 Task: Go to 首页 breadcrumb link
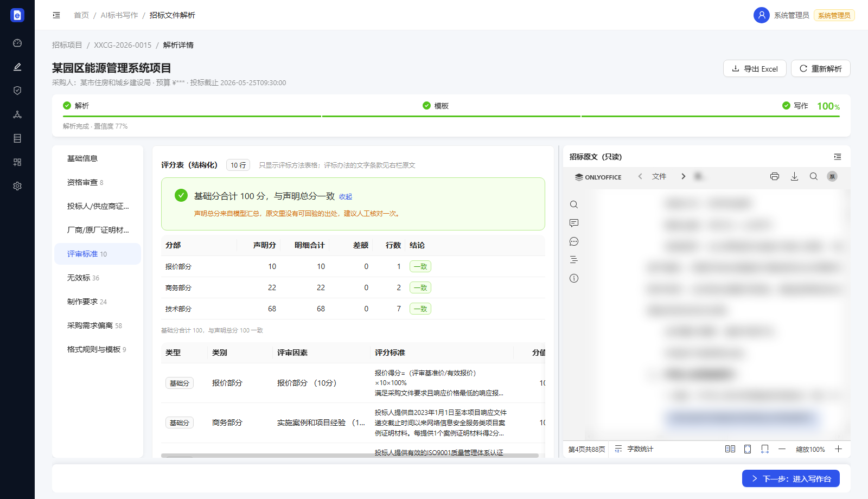(x=81, y=15)
